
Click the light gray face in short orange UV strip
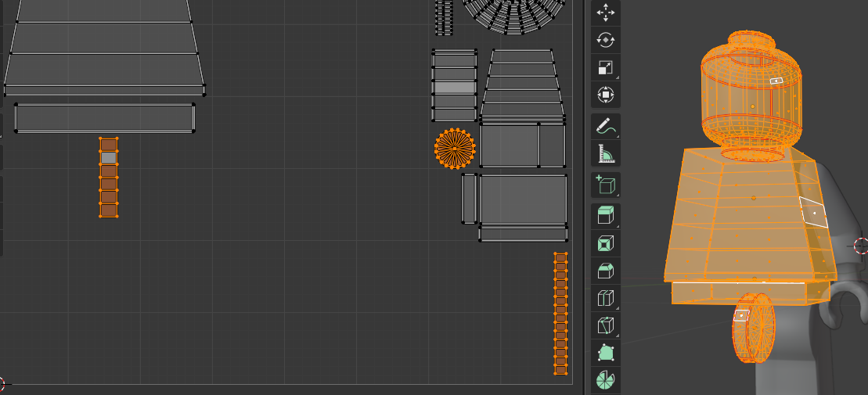[x=109, y=158]
